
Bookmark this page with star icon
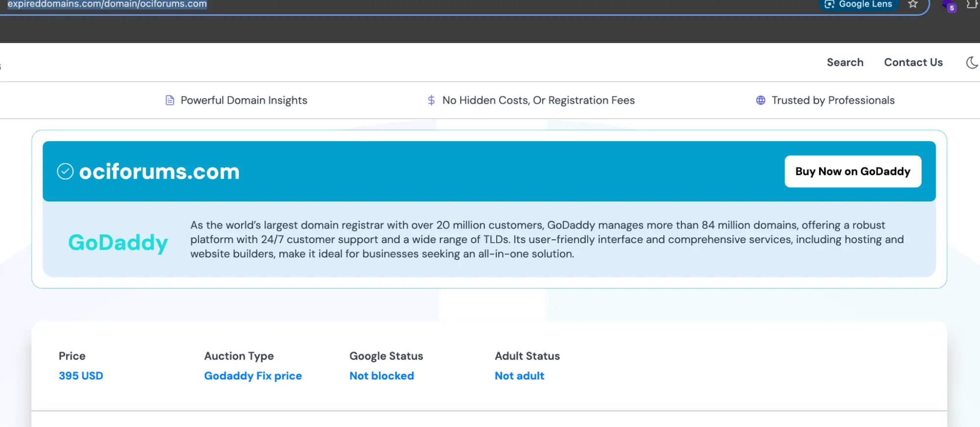tap(913, 4)
